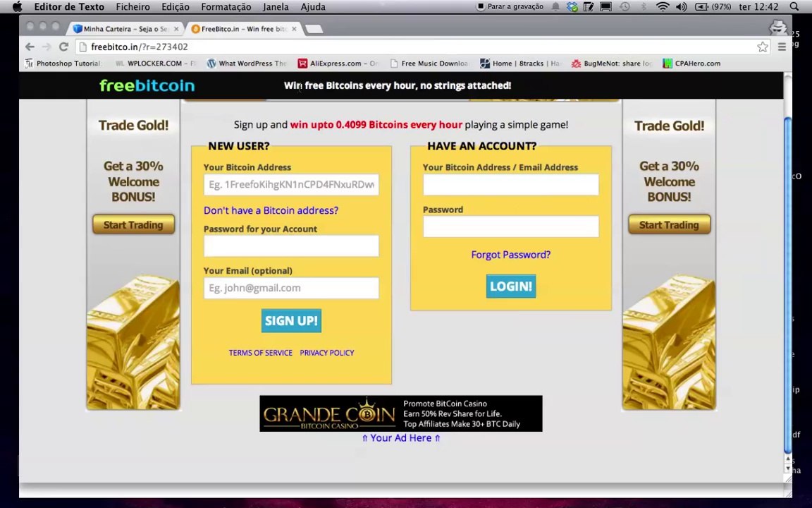
Task: Open the WPLOCKER.COM bookmark
Action: pos(155,64)
